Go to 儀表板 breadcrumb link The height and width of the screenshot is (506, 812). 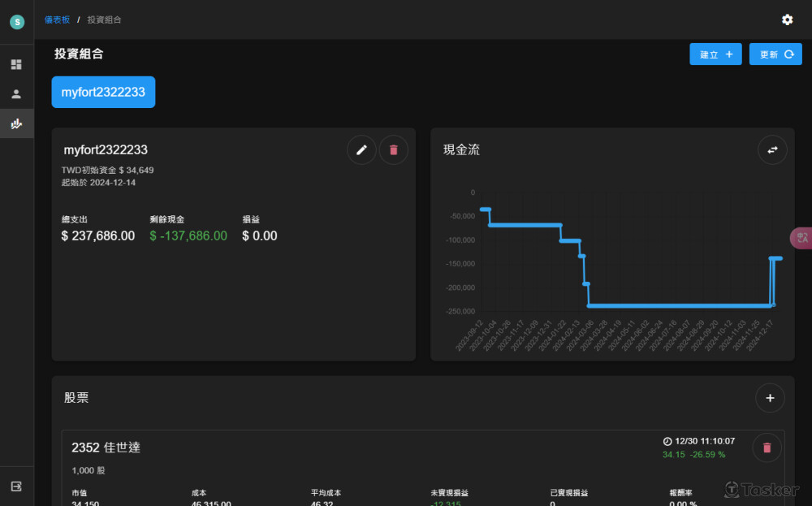[x=57, y=19]
